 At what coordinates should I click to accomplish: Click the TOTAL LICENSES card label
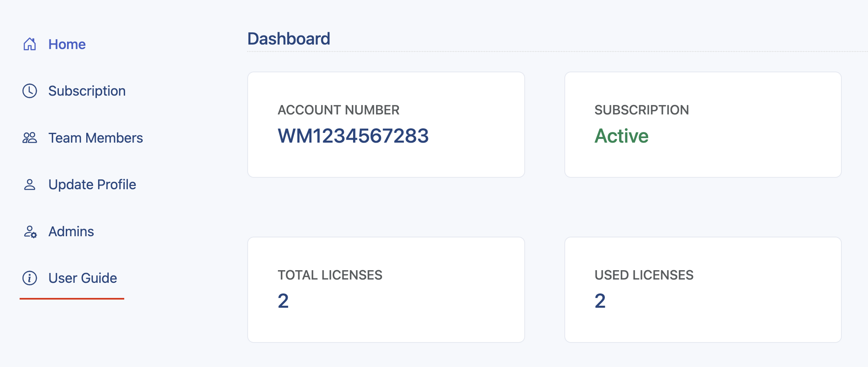pos(330,275)
